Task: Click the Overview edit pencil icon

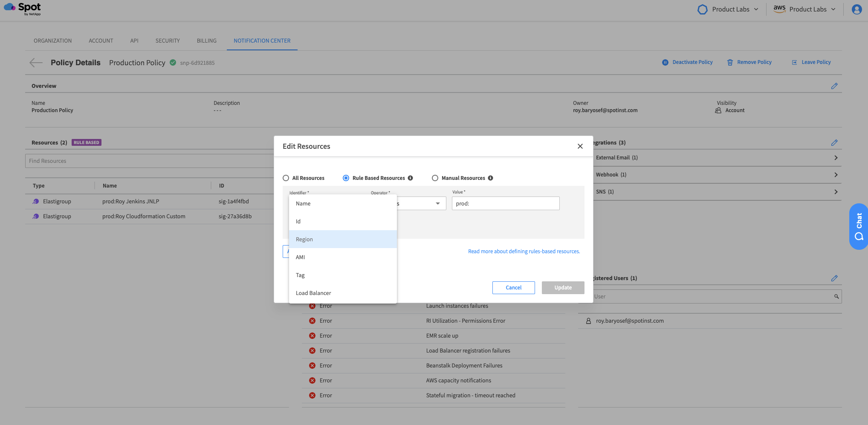Action: 834,86
